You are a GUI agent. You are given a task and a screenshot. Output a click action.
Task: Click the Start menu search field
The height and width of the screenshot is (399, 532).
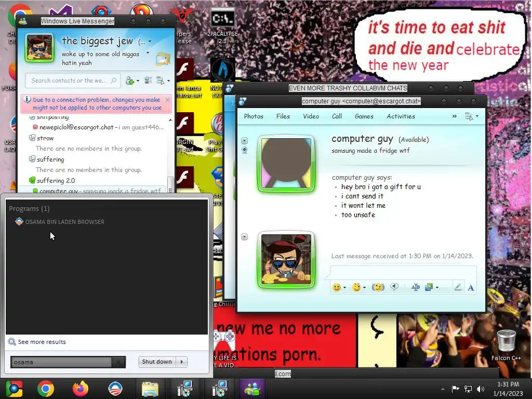click(x=61, y=362)
